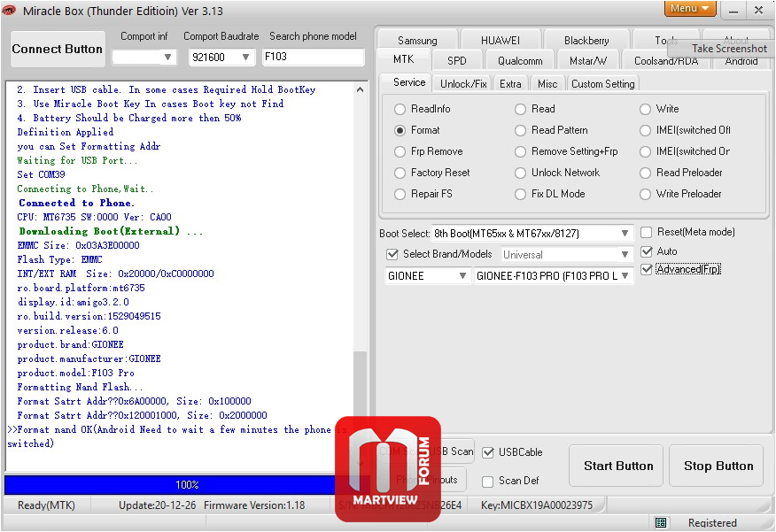The image size is (776, 532).
Task: Switch to the Unlock/Fix sub-tab
Action: 463,83
